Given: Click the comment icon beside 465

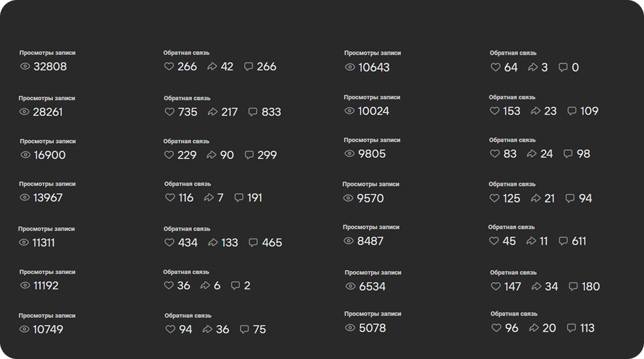Looking at the screenshot, I should (253, 243).
